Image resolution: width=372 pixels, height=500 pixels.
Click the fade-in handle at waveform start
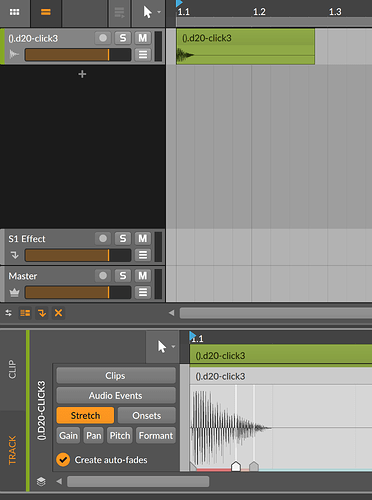193,466
